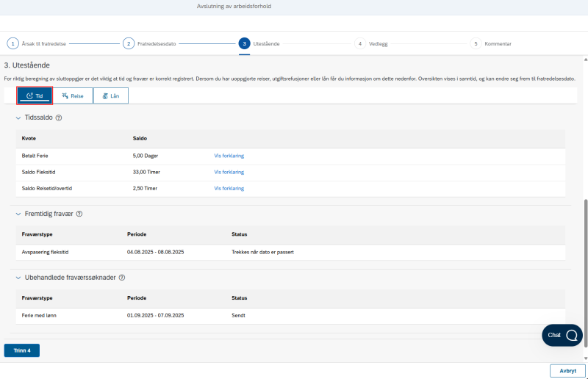Click the Sendt status cell
The height and width of the screenshot is (379, 588).
click(238, 316)
